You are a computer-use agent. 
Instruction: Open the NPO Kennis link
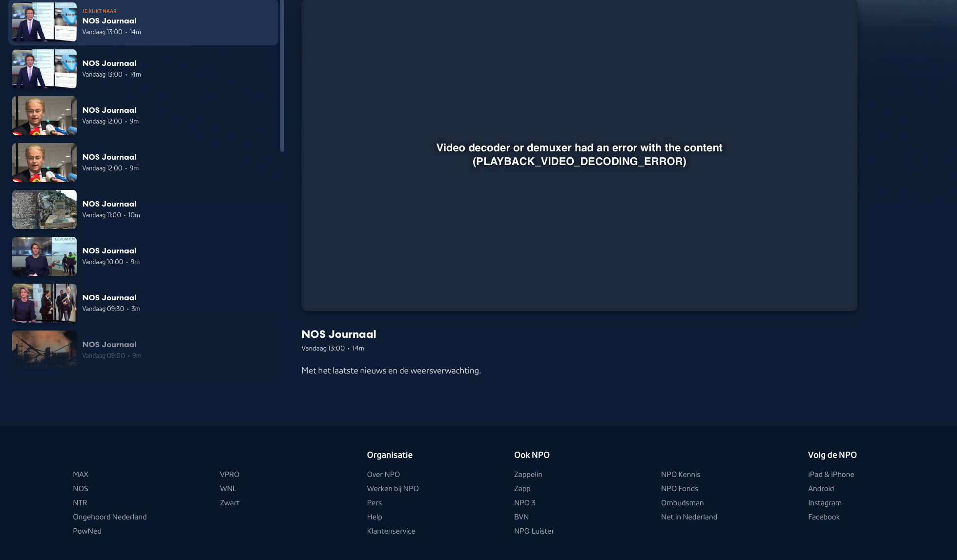681,475
